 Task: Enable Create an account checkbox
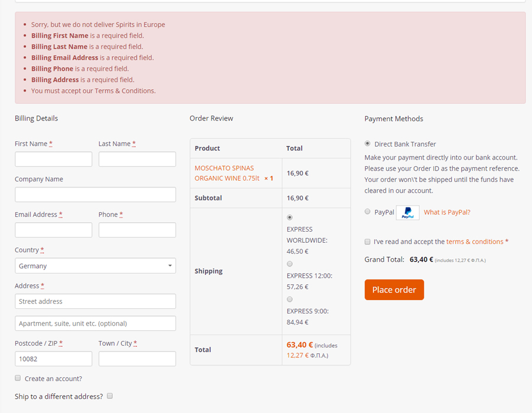[18, 378]
